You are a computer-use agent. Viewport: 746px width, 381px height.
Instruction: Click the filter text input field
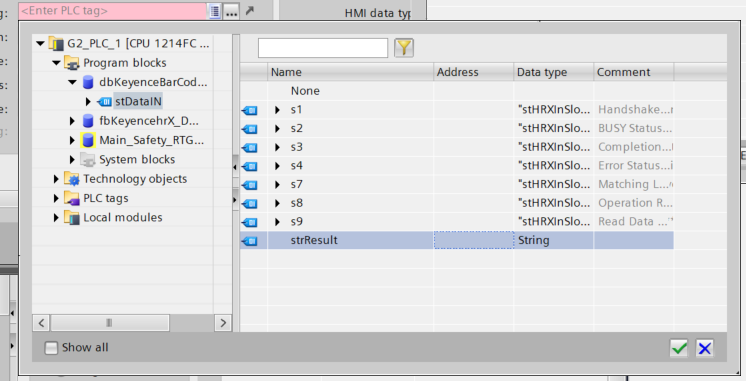tap(323, 48)
